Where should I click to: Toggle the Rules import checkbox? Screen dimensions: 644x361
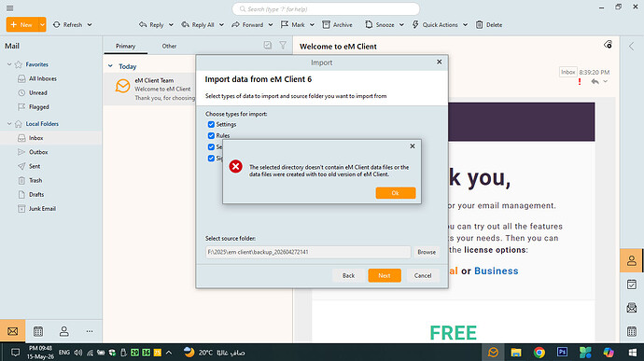(211, 135)
